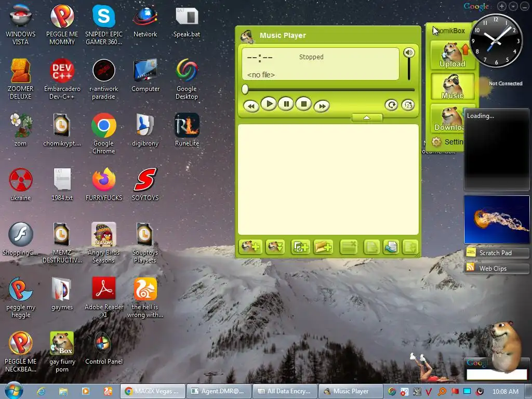Open Download in ChomikBox panel
The height and width of the screenshot is (399, 532).
[x=448, y=118]
